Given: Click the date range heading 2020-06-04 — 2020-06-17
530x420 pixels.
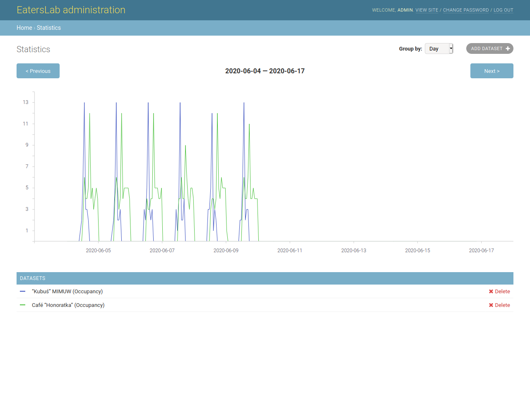Looking at the screenshot, I should click(265, 71).
